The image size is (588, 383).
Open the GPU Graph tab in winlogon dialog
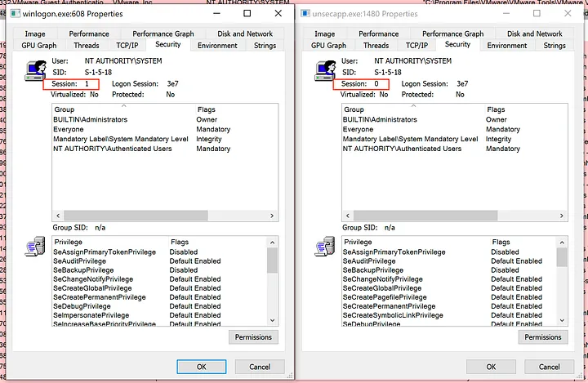[x=39, y=46]
